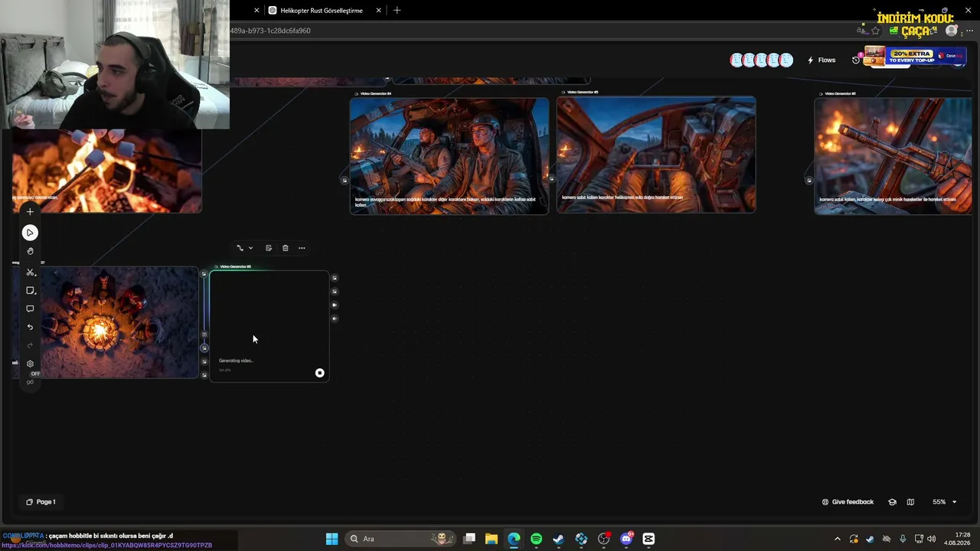Click first image output port of Video Generator #8
Viewport: 980px width, 551px height.
coord(335,278)
